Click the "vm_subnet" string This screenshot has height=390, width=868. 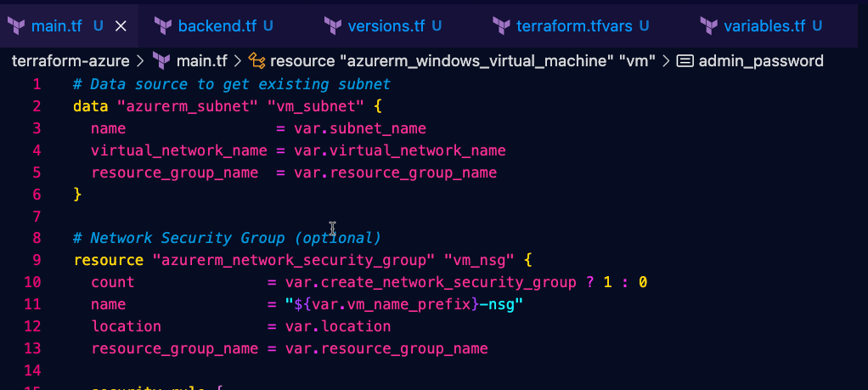(316, 106)
